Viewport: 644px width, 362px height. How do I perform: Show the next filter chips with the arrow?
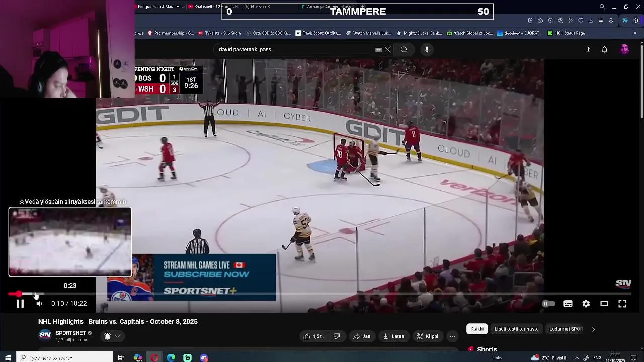[x=593, y=329]
